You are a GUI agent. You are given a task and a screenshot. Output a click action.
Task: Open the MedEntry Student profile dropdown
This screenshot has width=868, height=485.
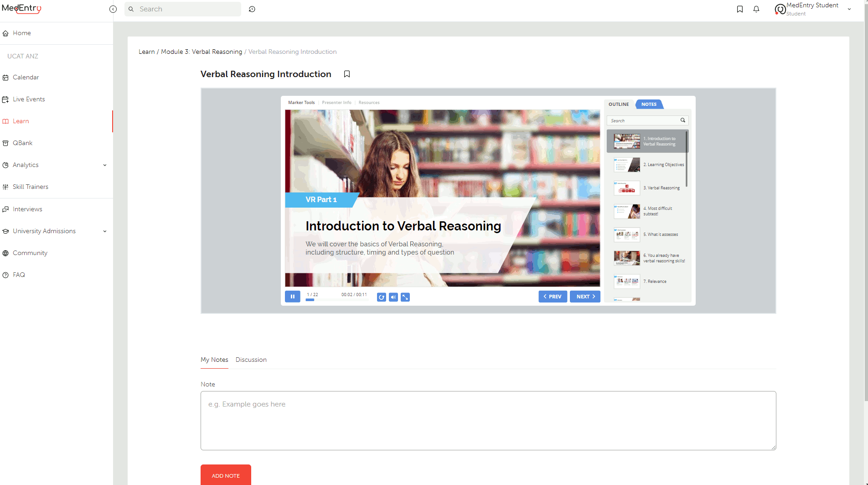(x=848, y=9)
